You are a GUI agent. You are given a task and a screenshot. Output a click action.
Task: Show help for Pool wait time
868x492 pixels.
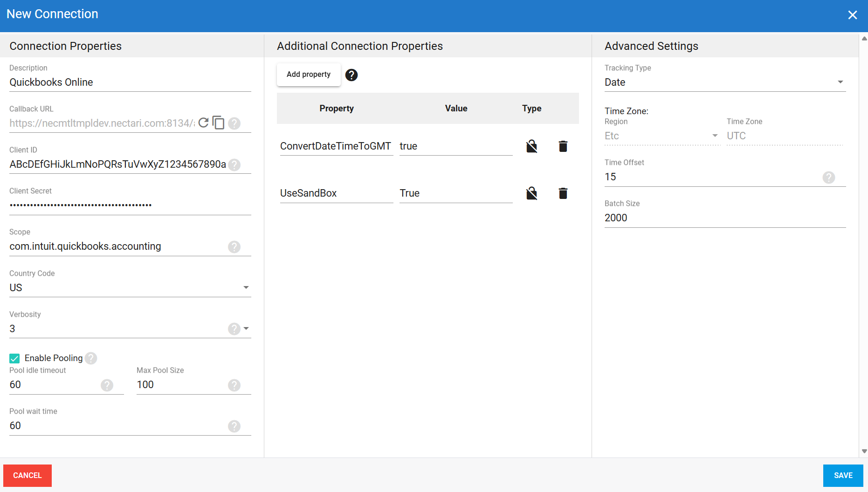234,426
